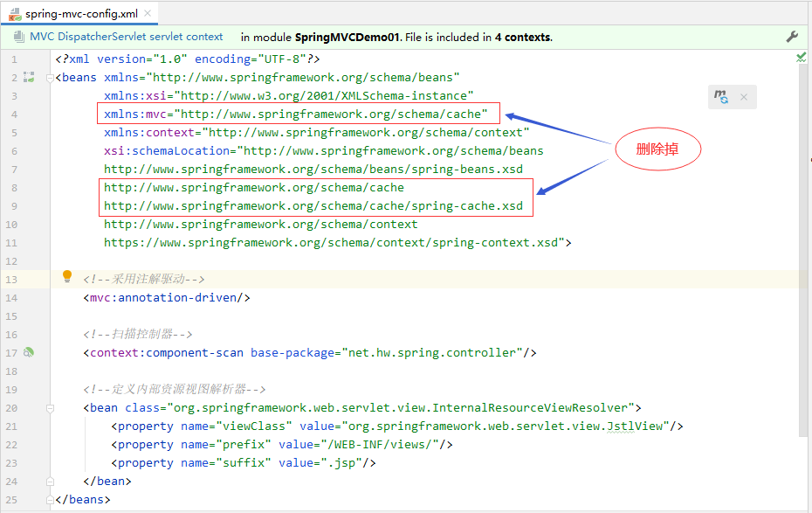Click the vertical scrollbar on the editor's right edge

point(806,262)
